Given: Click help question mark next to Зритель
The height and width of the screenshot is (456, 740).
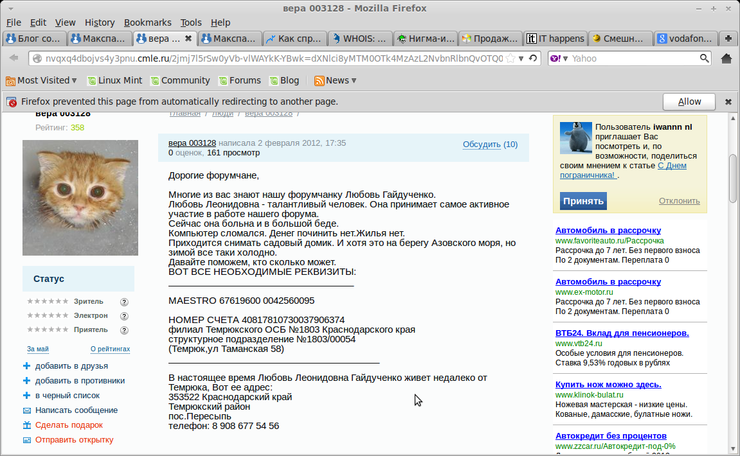Looking at the screenshot, I should (x=125, y=301).
